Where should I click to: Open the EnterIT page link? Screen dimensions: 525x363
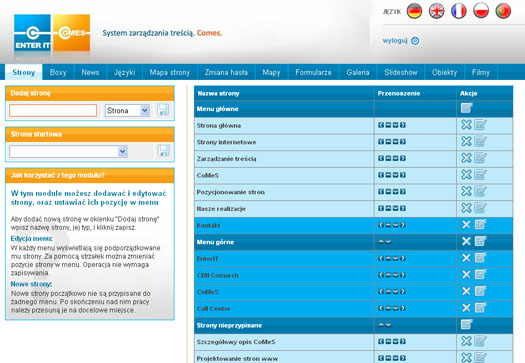tap(208, 259)
